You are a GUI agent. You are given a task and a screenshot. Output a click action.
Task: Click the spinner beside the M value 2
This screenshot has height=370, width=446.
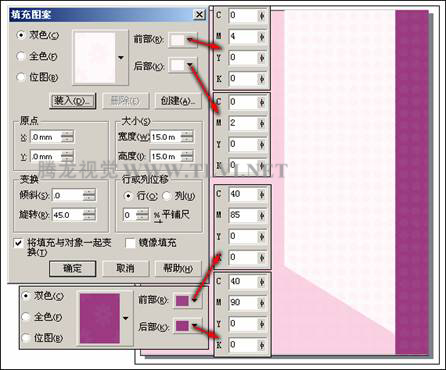point(262,123)
